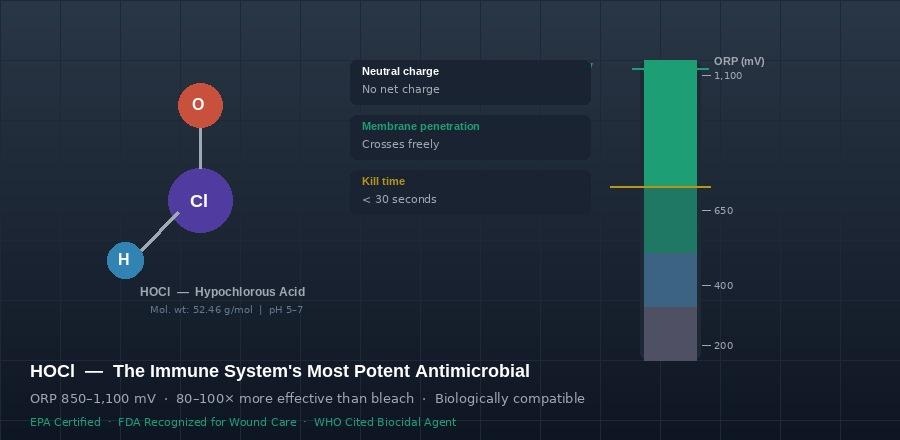Select the purple Cl chlorine atom
The height and width of the screenshot is (440, 900).
point(200,201)
